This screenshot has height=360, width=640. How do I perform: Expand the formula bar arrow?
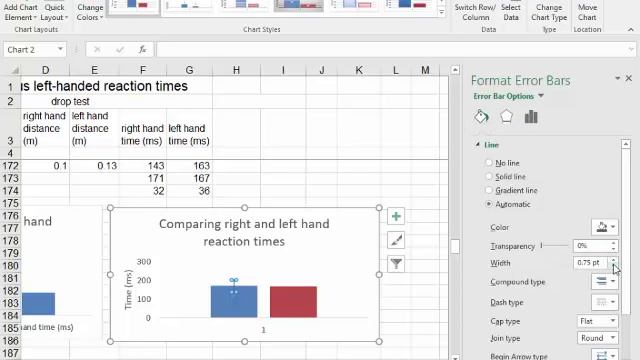[631, 49]
